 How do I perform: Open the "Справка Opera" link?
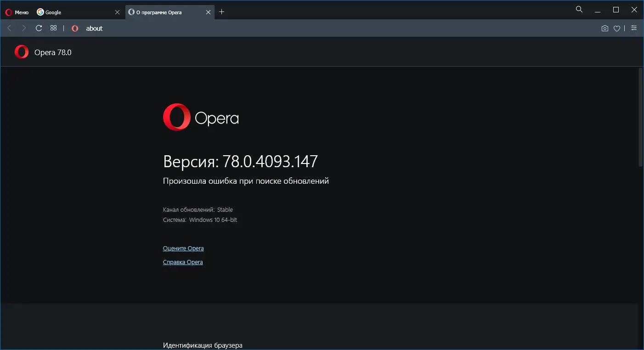(x=183, y=262)
